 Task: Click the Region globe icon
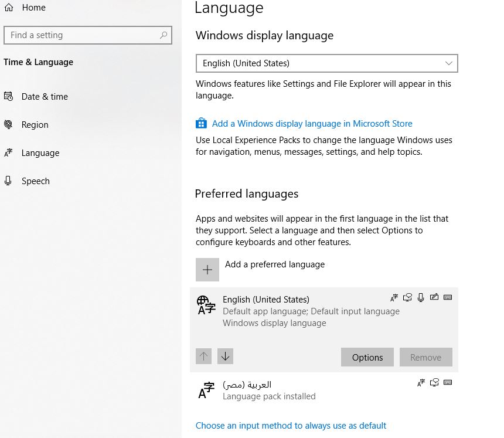click(8, 124)
